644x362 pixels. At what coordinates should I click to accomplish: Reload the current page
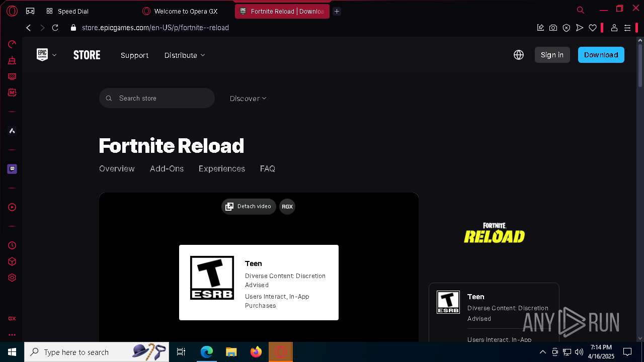click(55, 28)
